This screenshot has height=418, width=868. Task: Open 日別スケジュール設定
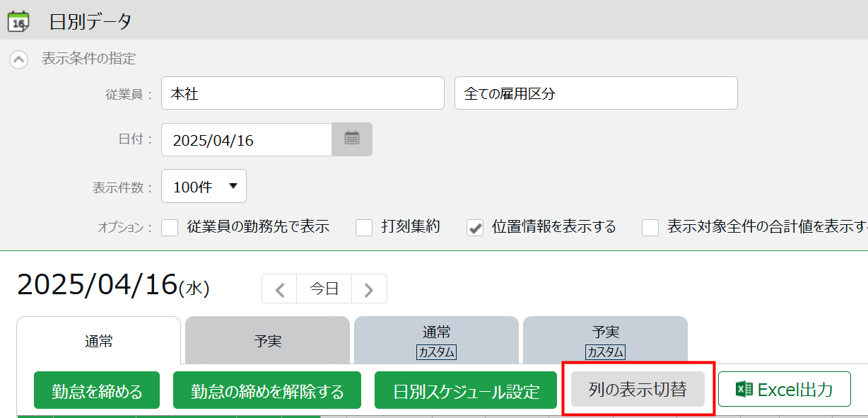coord(466,390)
